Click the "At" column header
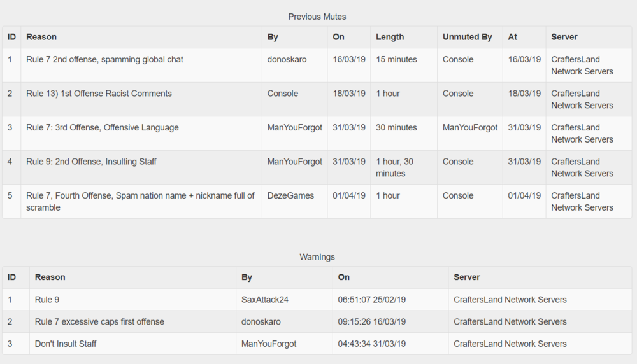The image size is (637, 364). (x=513, y=37)
